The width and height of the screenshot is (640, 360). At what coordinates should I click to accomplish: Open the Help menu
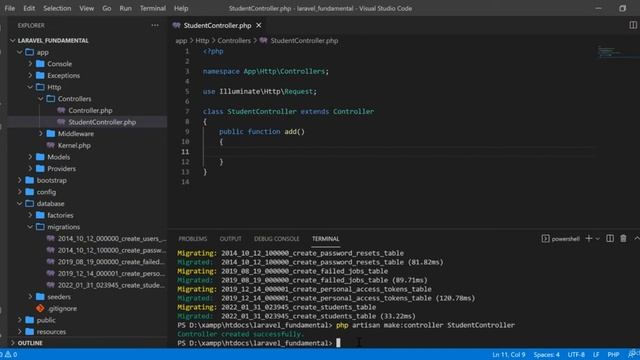click(x=181, y=8)
